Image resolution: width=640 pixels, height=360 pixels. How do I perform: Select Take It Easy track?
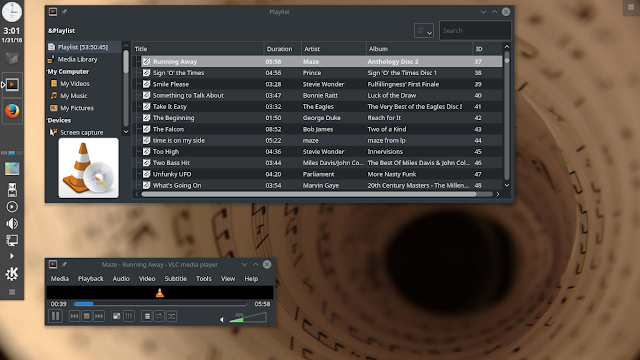coord(322,107)
